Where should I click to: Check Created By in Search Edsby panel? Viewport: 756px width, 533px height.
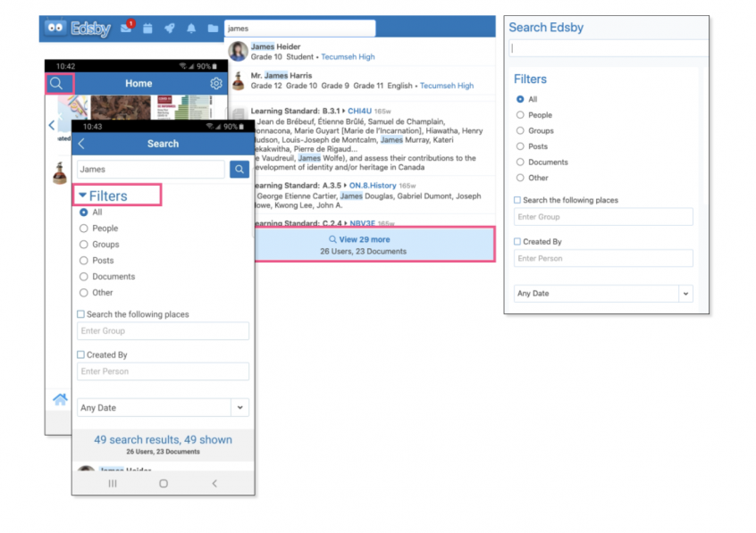[x=517, y=241]
